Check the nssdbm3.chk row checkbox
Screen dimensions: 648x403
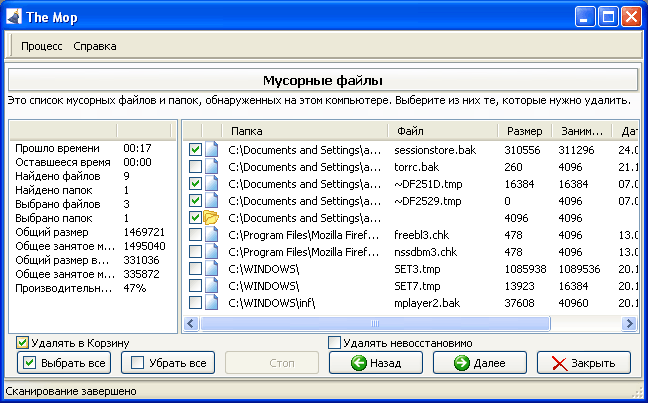point(195,252)
